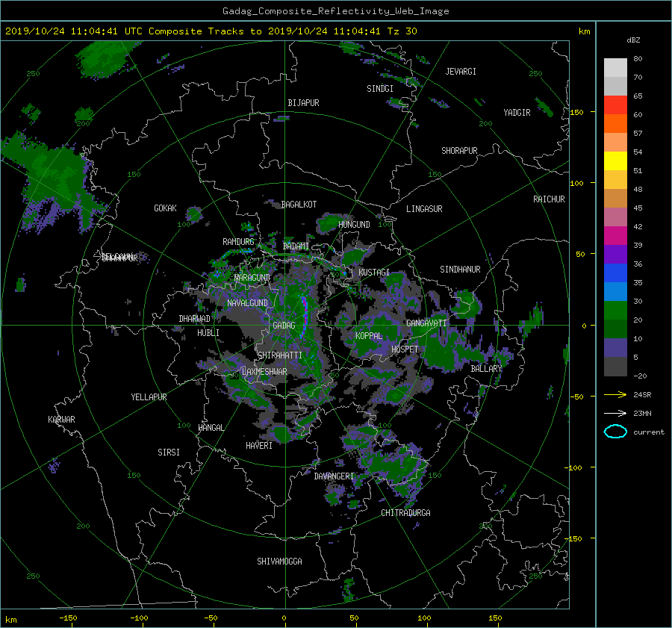Image resolution: width=672 pixels, height=628 pixels.
Task: Click the intense magenta echo line near Gadag
Action: point(305,317)
